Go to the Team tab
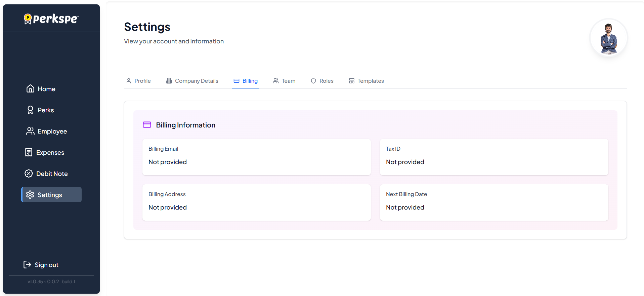 coord(284,81)
